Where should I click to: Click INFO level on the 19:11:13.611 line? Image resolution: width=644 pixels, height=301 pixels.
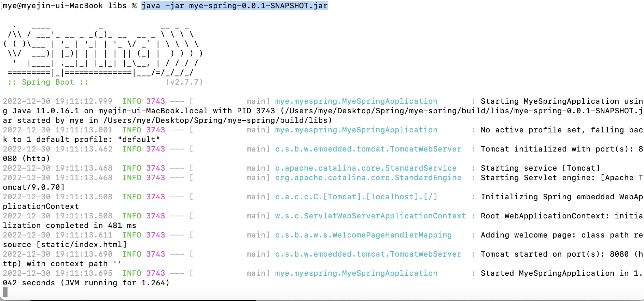click(132, 235)
